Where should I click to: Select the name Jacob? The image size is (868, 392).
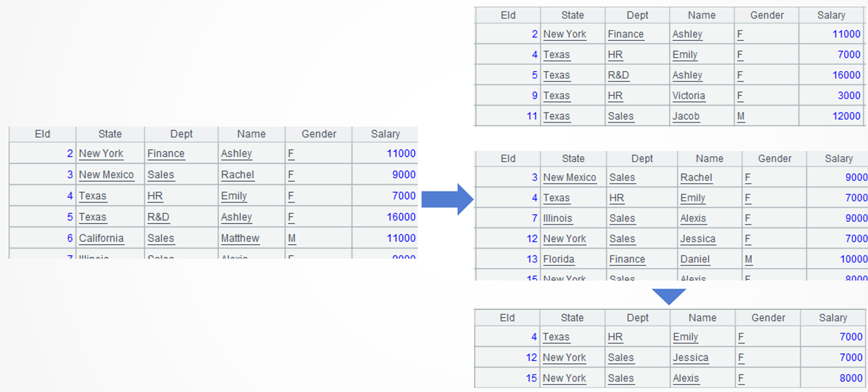[x=686, y=116]
